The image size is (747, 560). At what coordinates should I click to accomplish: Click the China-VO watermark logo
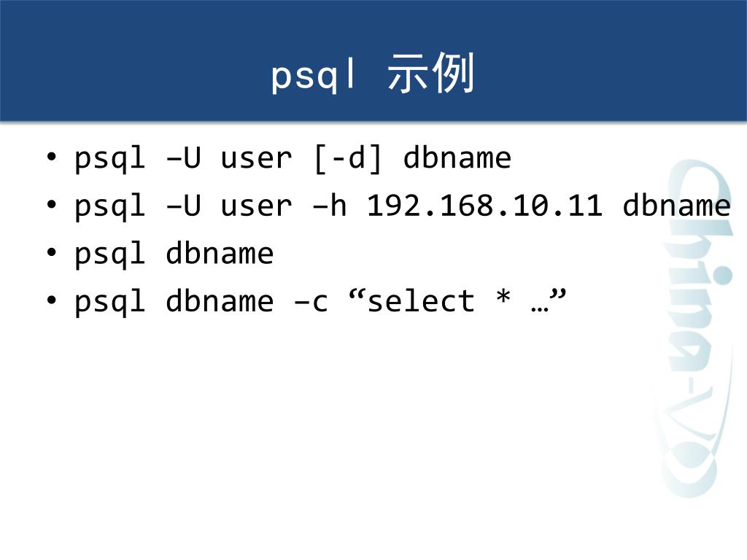(692, 329)
